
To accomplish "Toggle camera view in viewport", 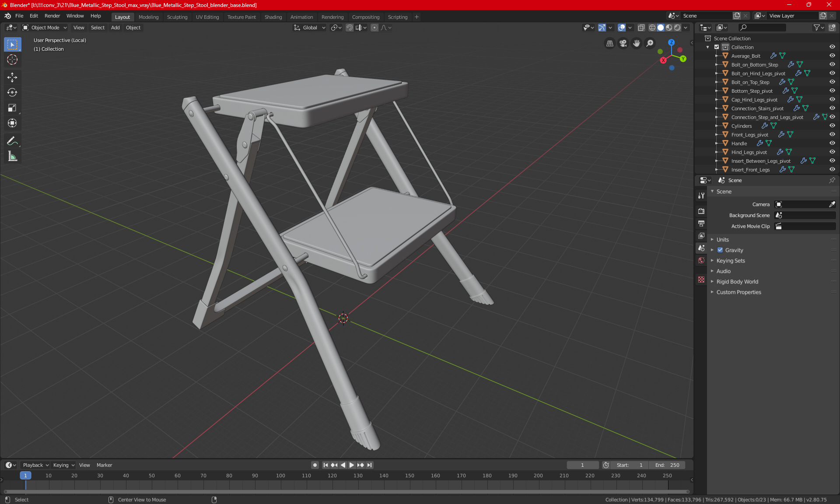I will coord(623,43).
